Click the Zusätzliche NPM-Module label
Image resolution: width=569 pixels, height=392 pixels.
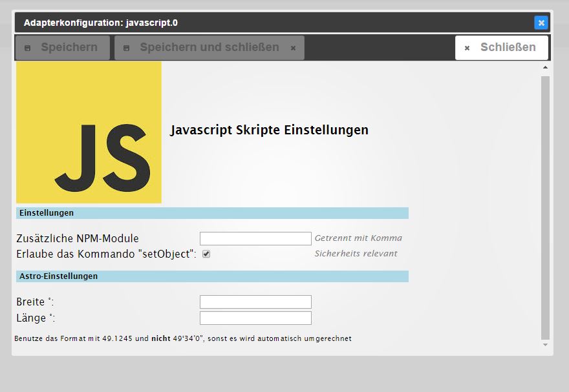coord(78,238)
